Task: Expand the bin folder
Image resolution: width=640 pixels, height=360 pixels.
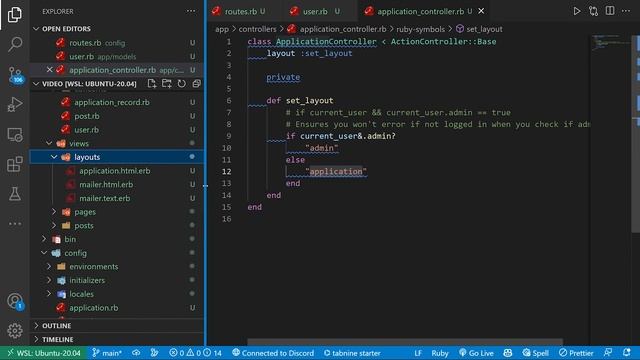Action: [44, 239]
